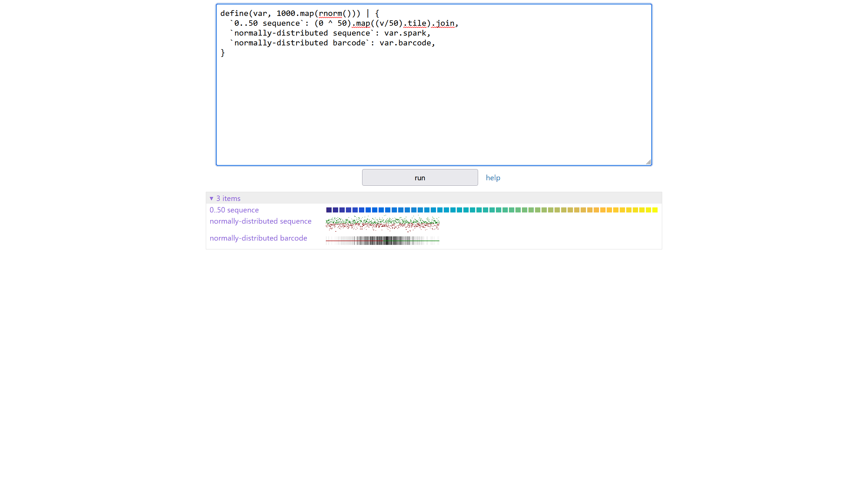Select the "0..50 sequence" row label
This screenshot has height=488, width=868.
(x=234, y=210)
